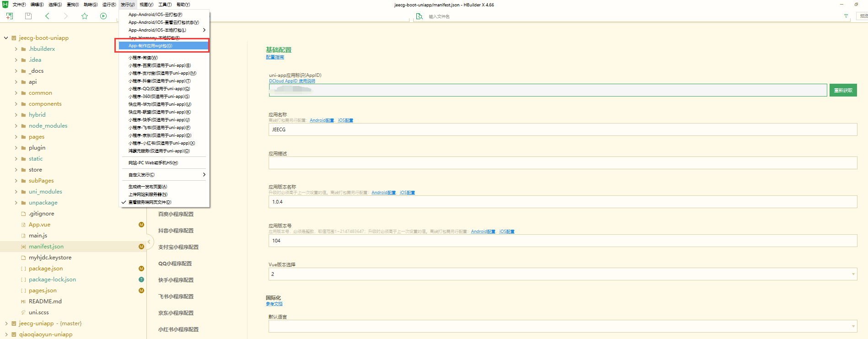Click the star bookmark icon
This screenshot has height=339, width=868.
85,16
